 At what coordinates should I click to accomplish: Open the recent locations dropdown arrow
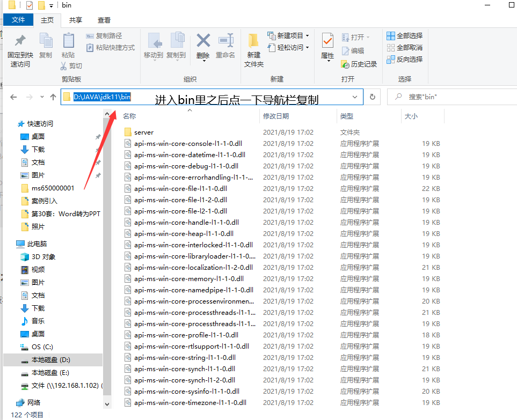click(x=42, y=97)
